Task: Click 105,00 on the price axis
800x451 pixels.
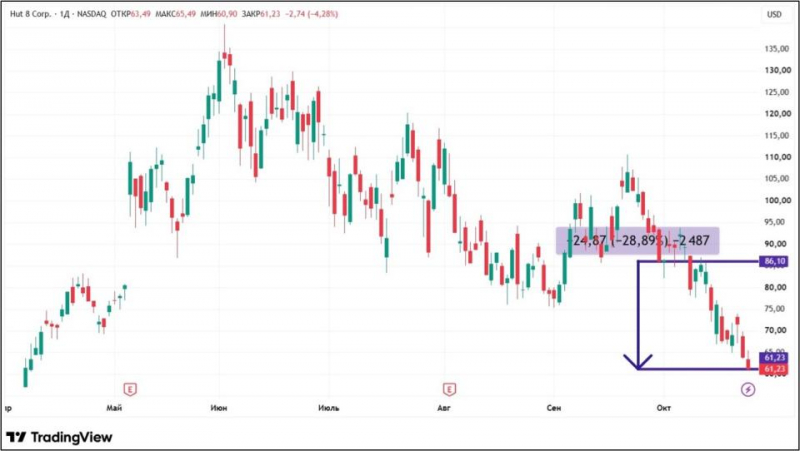Action: coord(778,179)
